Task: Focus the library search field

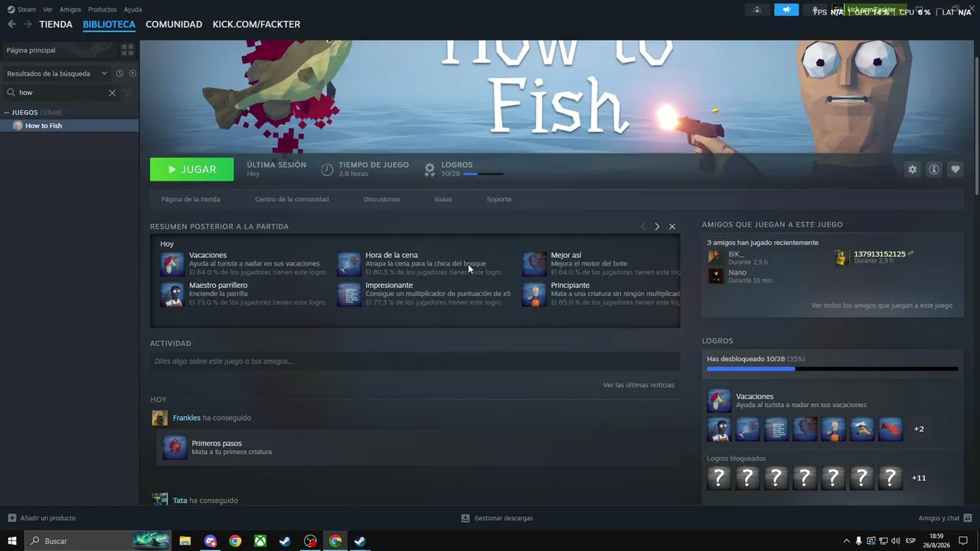Action: point(61,93)
